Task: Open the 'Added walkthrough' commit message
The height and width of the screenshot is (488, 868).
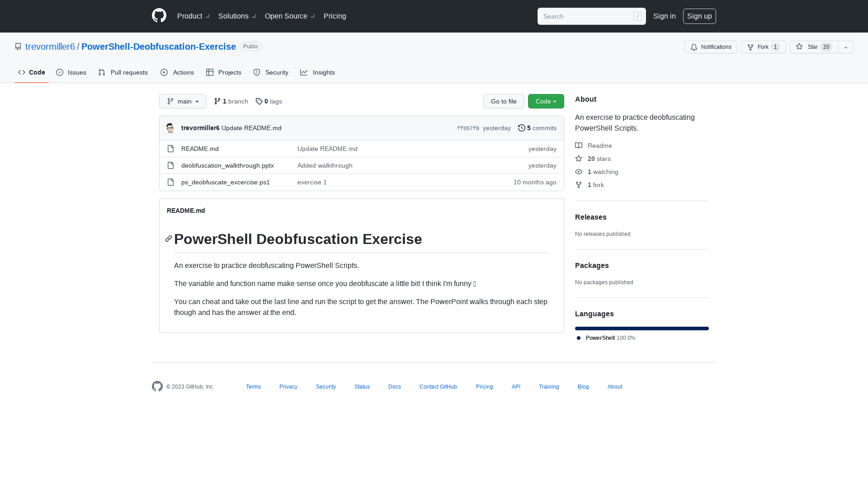Action: (325, 165)
